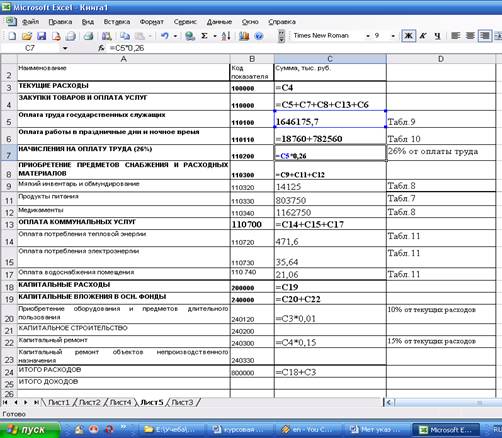Click the пуск Start button
502x438 pixels.
click(x=30, y=430)
